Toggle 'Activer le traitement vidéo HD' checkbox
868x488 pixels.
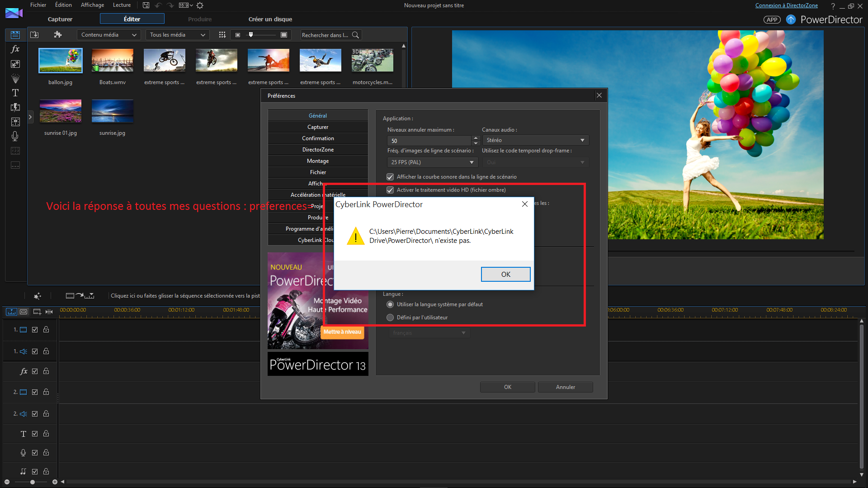[x=390, y=190]
